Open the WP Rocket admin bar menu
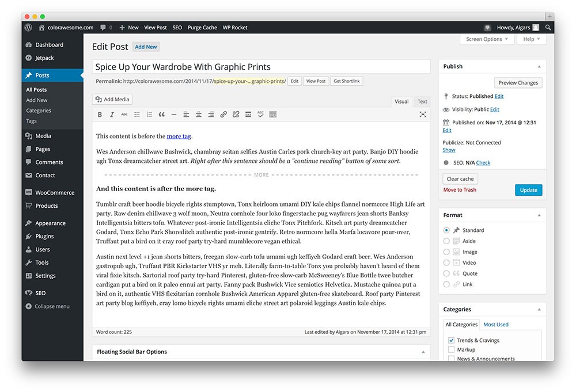This screenshot has width=576, height=392. tap(235, 28)
